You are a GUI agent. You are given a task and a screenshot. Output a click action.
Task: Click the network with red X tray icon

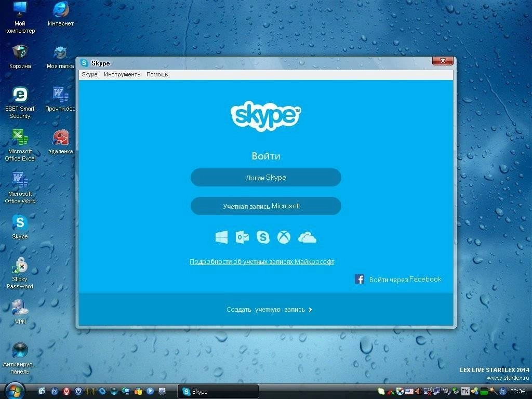428,391
